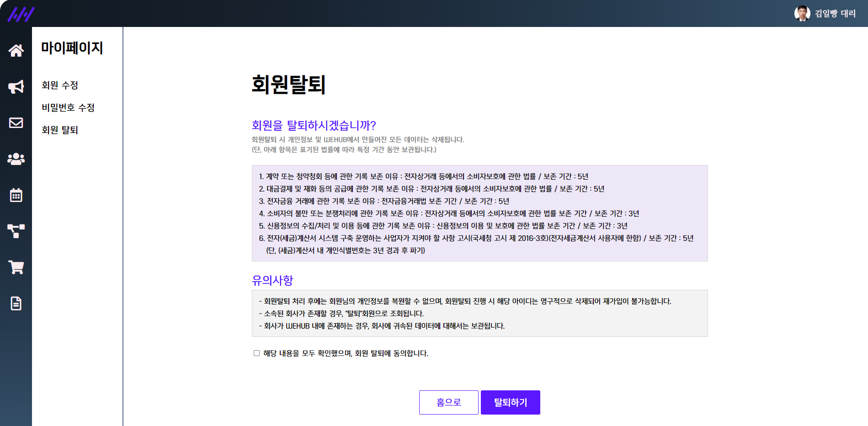This screenshot has height=426, width=868.
Task: Select the 회원 탈퇴 menu item
Action: [60, 130]
